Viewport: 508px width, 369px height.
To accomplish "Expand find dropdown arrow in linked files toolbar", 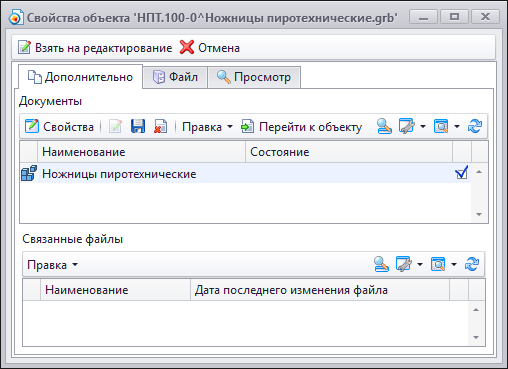I will [x=454, y=264].
